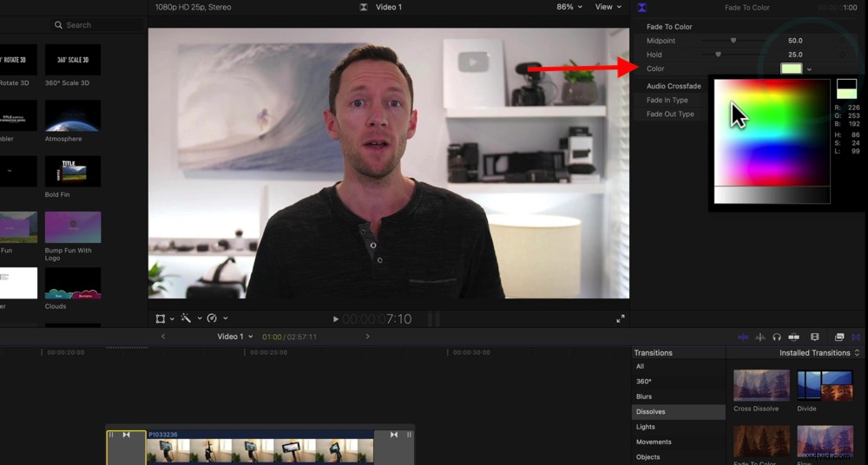Screen dimensions: 868x465
Task: Expand the transform tool chevron
Action: click(172, 319)
